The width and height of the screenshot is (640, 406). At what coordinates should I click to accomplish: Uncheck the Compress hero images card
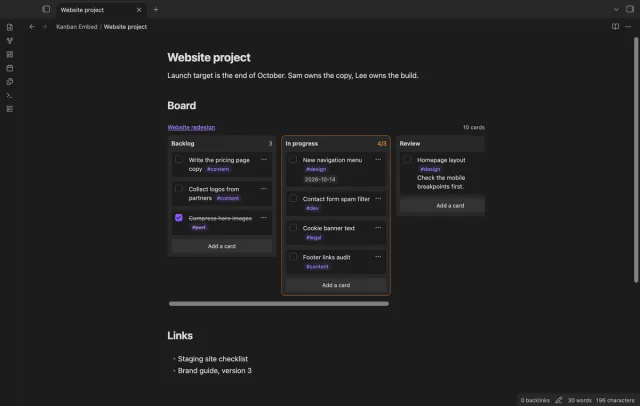[x=179, y=218]
